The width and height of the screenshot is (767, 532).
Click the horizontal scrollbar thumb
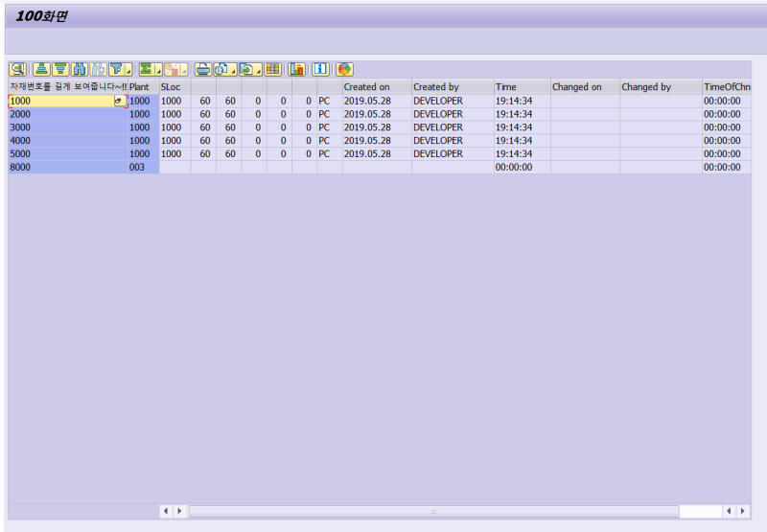coord(434,512)
